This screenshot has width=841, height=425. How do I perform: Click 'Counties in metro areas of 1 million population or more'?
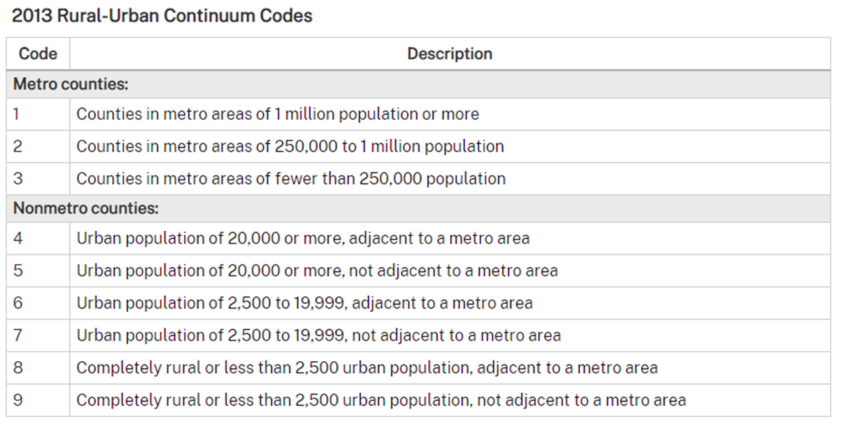click(278, 114)
